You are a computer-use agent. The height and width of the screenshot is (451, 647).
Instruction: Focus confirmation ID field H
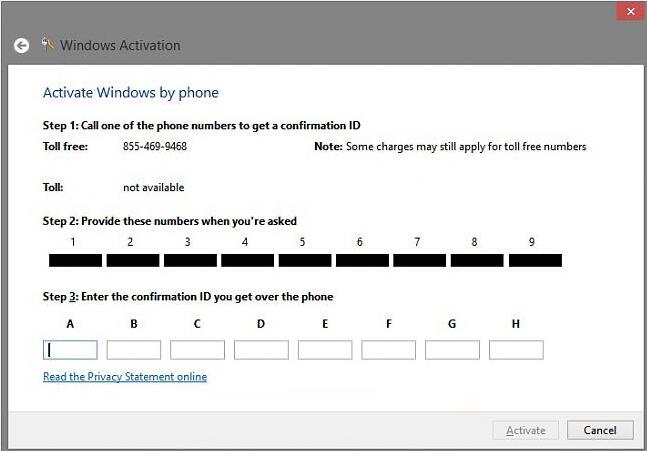pyautogui.click(x=516, y=350)
